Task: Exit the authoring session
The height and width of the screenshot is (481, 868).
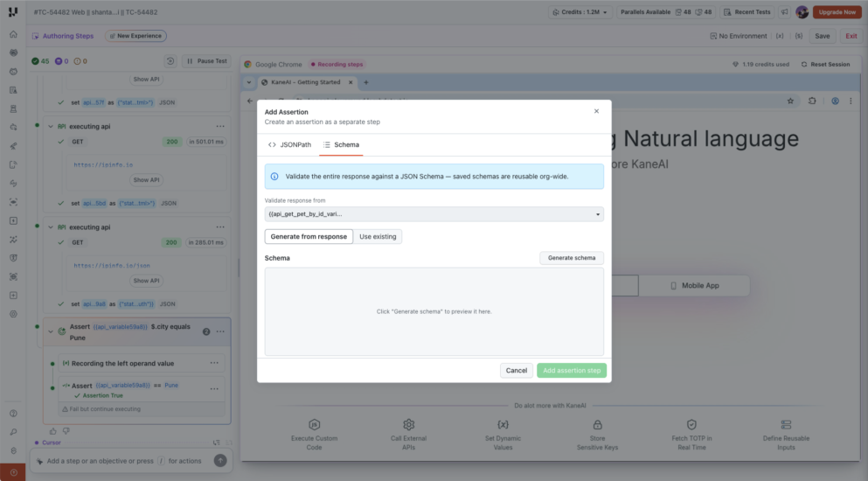Action: pyautogui.click(x=851, y=36)
